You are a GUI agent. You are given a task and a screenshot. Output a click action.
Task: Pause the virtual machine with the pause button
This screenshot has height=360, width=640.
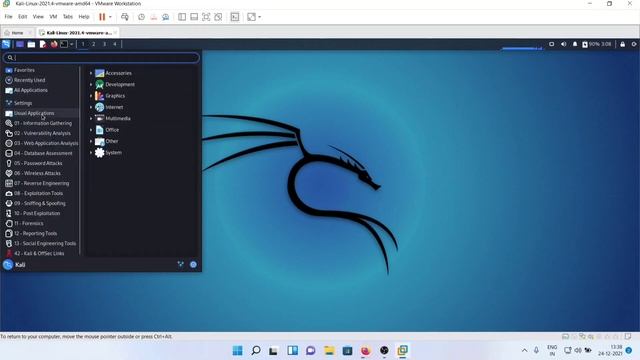102,17
